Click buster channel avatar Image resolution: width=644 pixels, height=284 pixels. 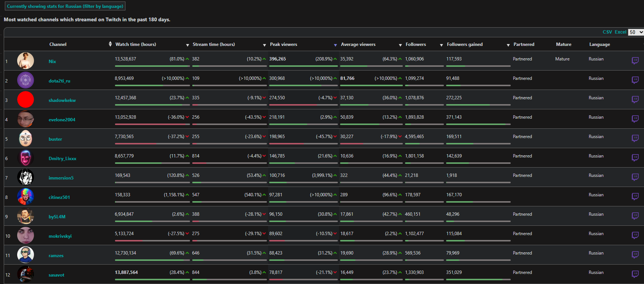tap(25, 138)
